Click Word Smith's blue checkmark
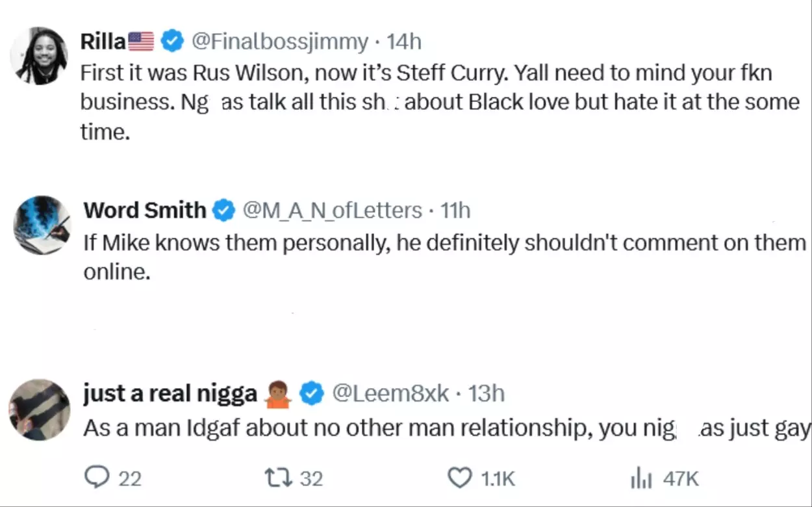Viewport: 812px width, 507px height. 223,209
